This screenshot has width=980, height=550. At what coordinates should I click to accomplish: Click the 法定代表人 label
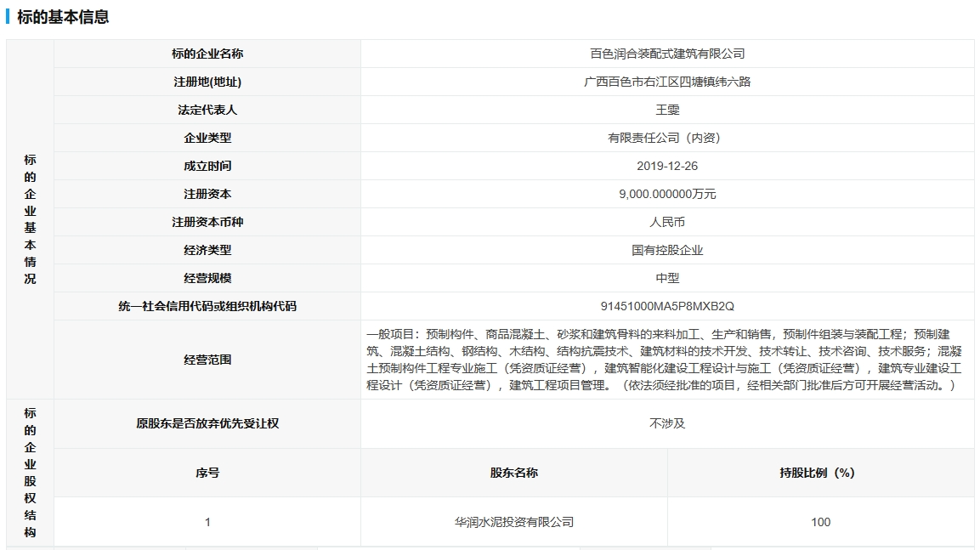(x=207, y=110)
